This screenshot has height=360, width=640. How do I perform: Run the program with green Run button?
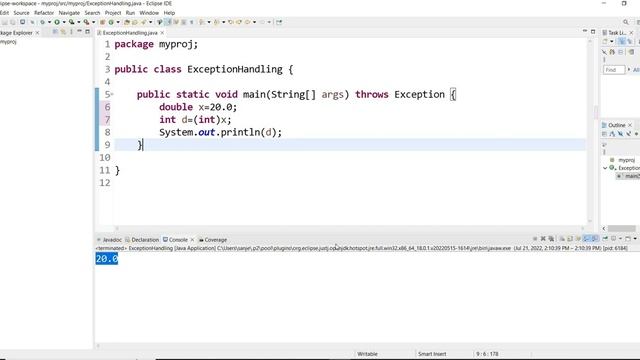coord(57,22)
